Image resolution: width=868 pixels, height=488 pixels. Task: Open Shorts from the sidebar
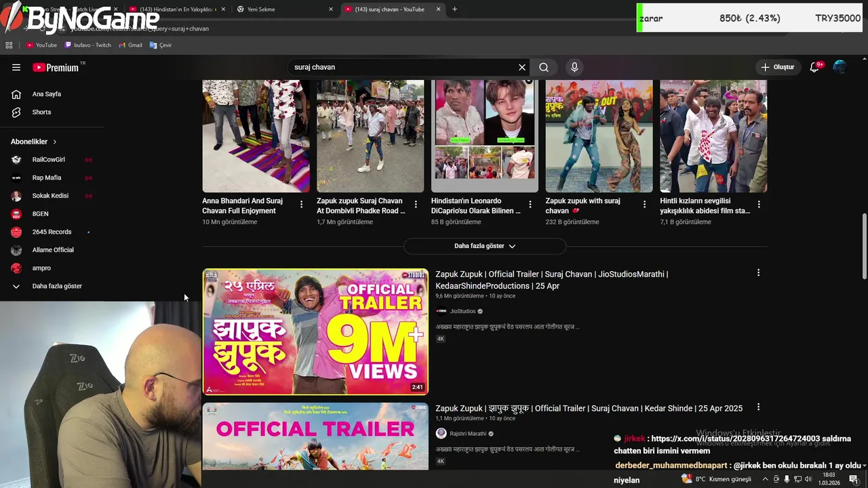coord(41,112)
